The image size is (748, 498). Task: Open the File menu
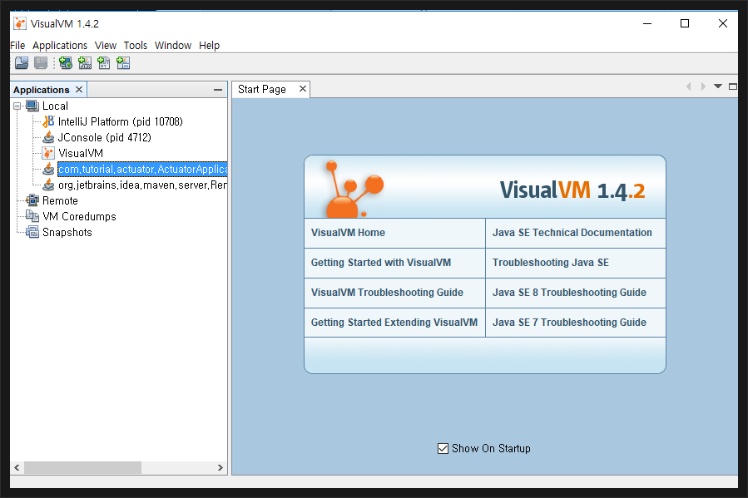(18, 45)
